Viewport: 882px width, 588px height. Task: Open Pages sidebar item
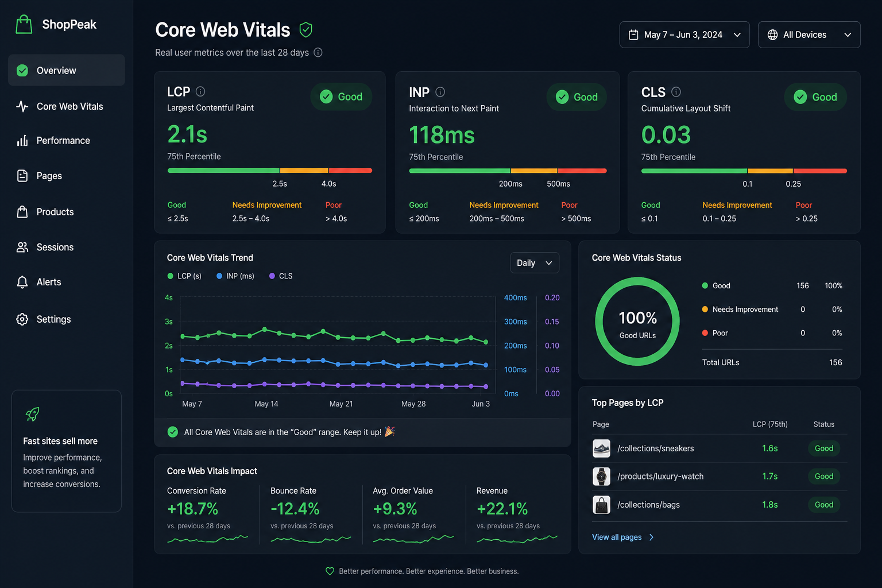[67, 176]
